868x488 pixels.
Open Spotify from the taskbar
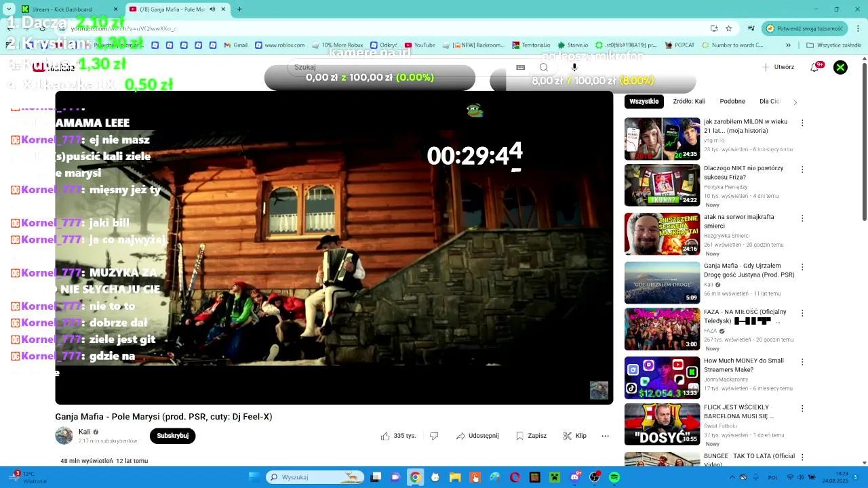(614, 477)
